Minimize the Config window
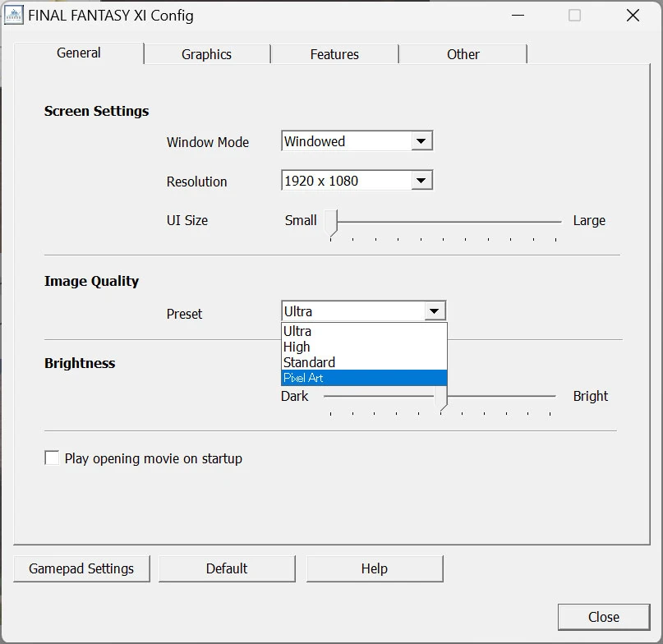 click(x=518, y=16)
